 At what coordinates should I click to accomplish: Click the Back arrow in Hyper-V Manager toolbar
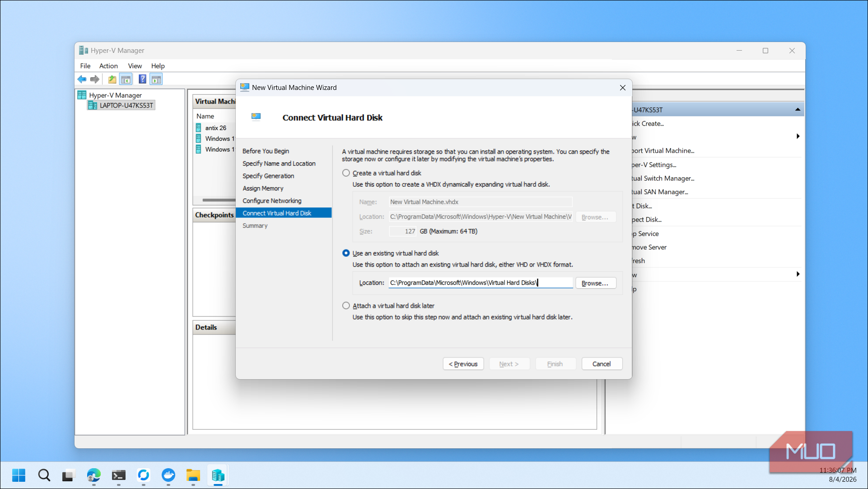point(82,80)
